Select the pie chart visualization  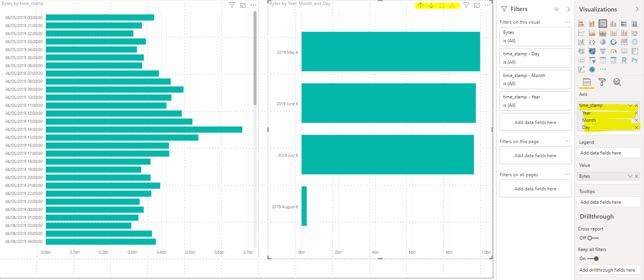602,42
